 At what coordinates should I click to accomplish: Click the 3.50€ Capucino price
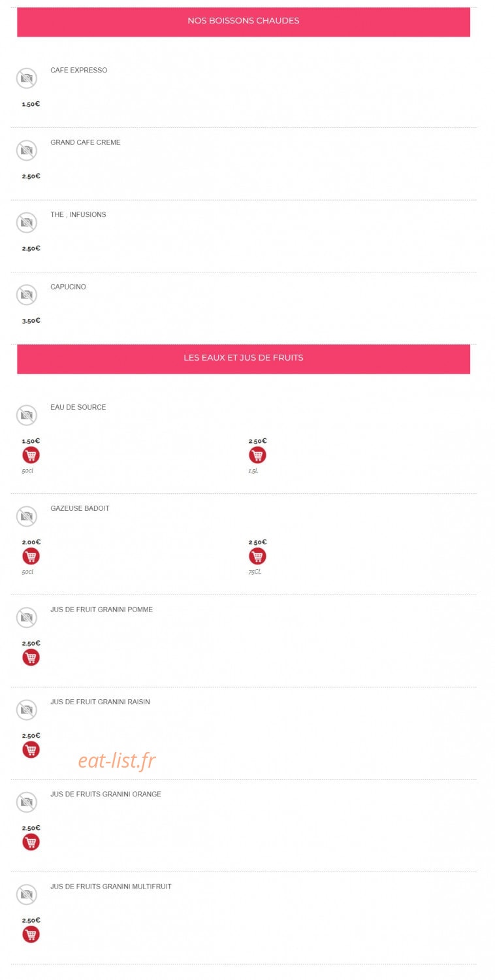31,321
